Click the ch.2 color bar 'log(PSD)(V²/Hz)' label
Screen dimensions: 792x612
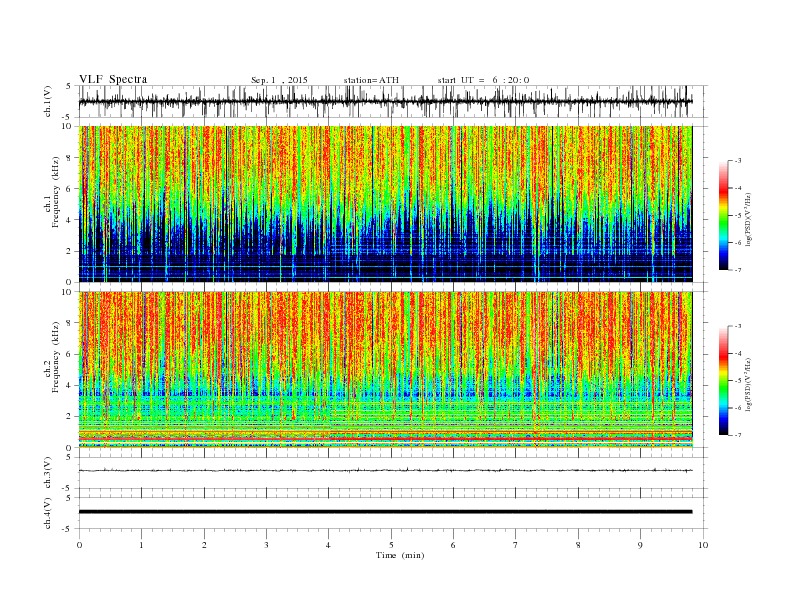pyautogui.click(x=748, y=384)
